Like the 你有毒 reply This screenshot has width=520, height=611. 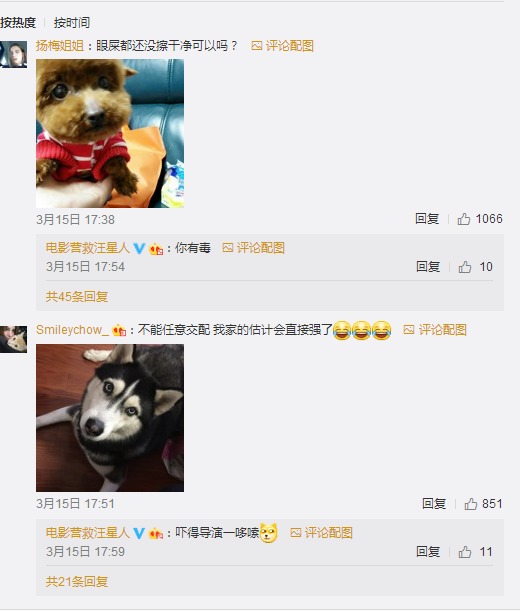[475, 267]
